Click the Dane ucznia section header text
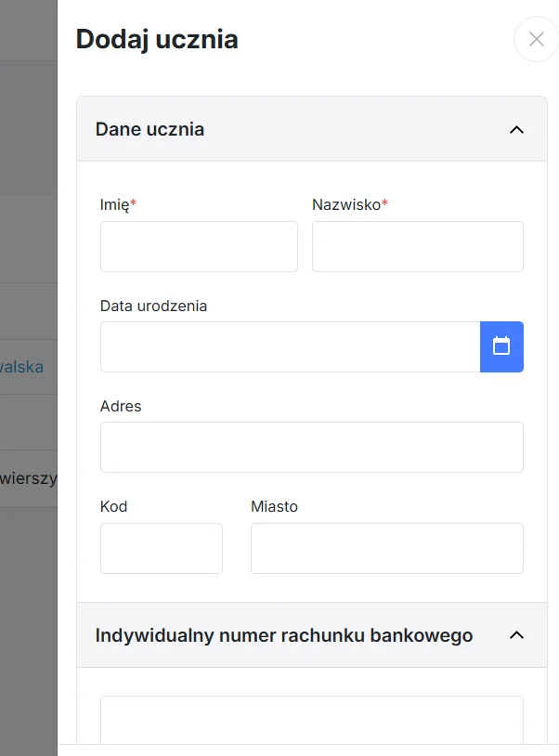This screenshot has height=756, width=559. 149,129
